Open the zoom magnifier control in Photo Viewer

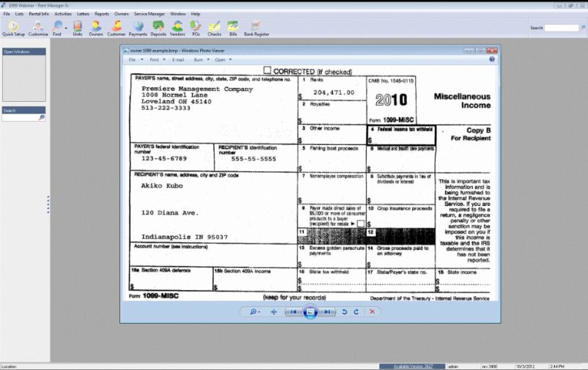click(x=254, y=312)
